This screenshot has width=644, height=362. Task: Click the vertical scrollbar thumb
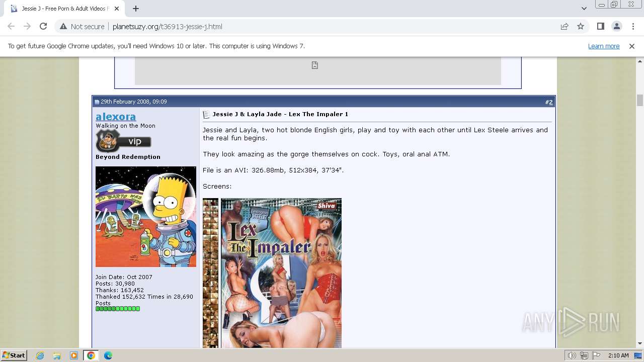click(x=640, y=100)
